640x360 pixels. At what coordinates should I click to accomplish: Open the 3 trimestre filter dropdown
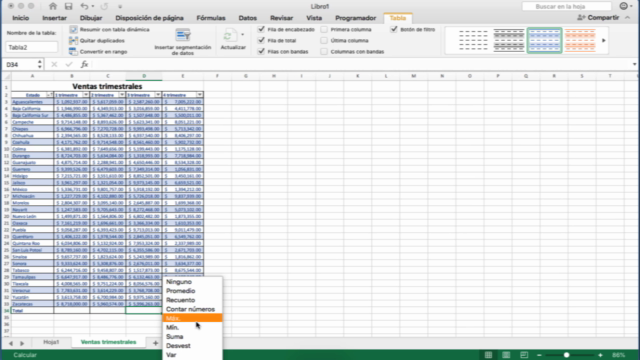click(158, 95)
